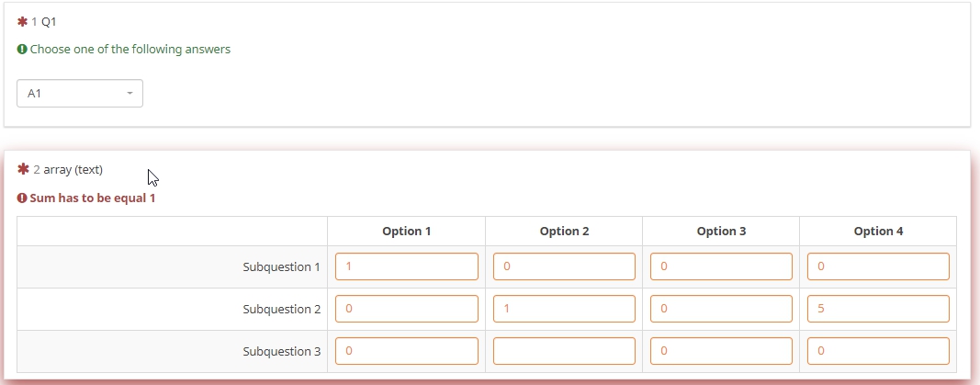Select Subquestion 2 Option 4 field containing 5
This screenshot has height=385, width=980.
click(x=878, y=309)
